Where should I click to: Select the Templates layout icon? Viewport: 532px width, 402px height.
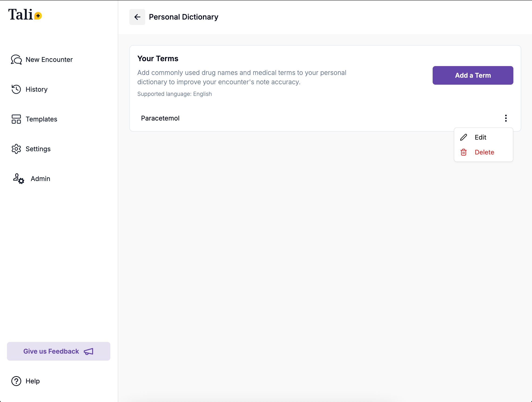(x=16, y=119)
